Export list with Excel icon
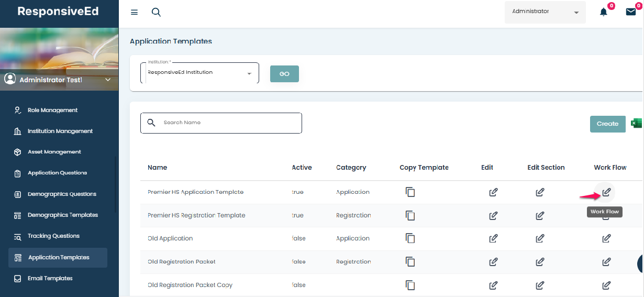This screenshot has height=297, width=644. tap(636, 124)
